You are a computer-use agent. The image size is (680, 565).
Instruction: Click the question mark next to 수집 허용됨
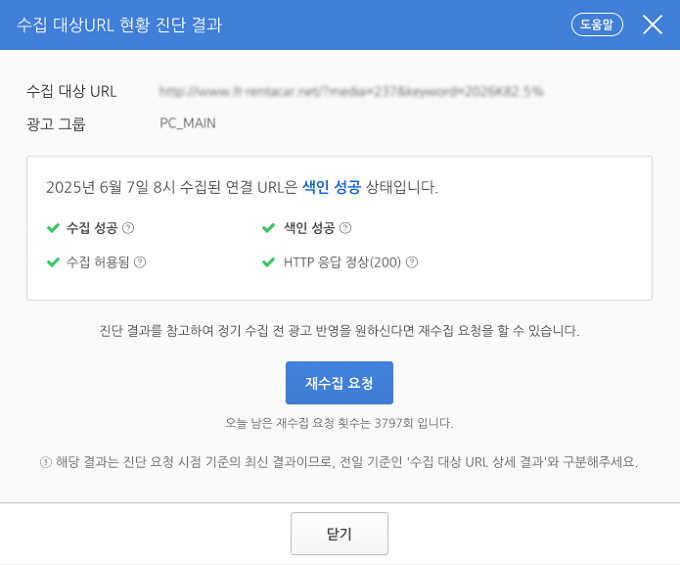click(140, 262)
